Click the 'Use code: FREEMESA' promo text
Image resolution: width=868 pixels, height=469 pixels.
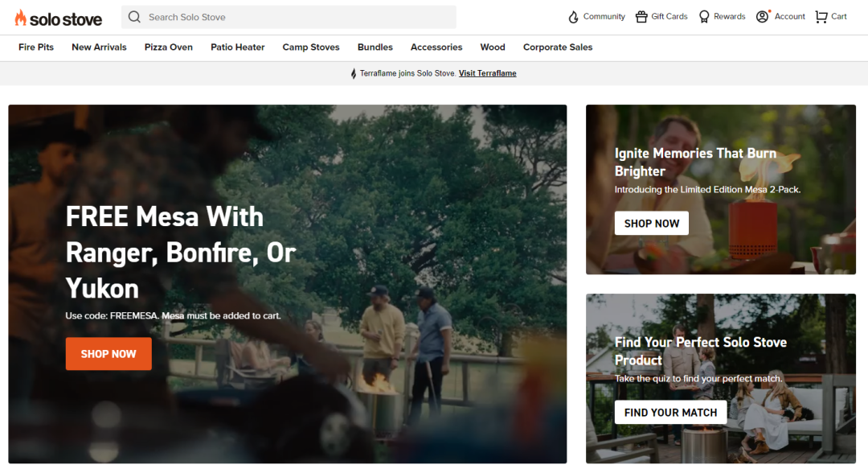pyautogui.click(x=173, y=315)
